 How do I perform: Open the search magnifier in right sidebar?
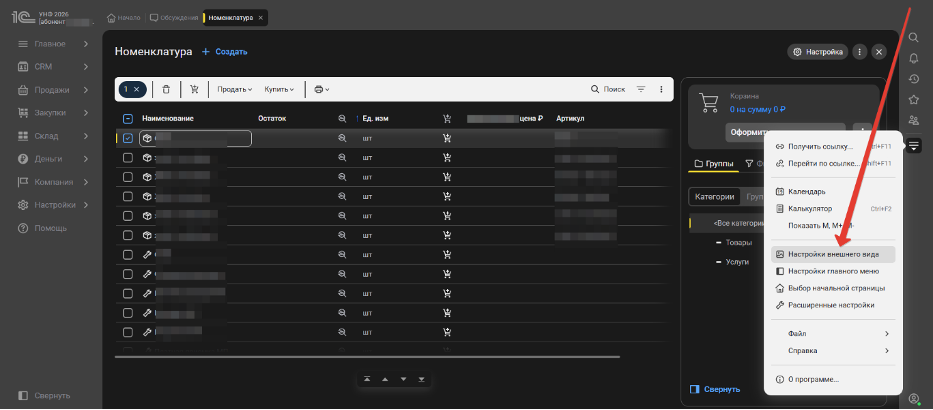tap(913, 37)
